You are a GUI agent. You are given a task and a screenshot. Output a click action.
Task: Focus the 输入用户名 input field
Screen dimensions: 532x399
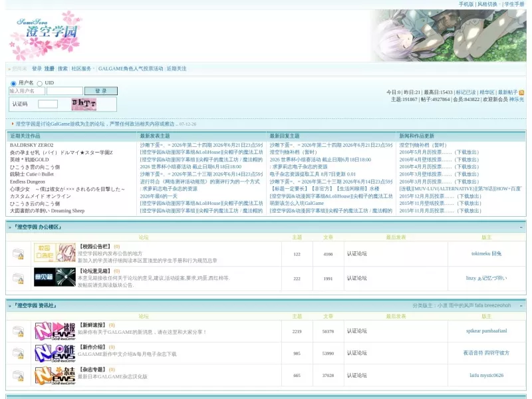[x=27, y=91]
